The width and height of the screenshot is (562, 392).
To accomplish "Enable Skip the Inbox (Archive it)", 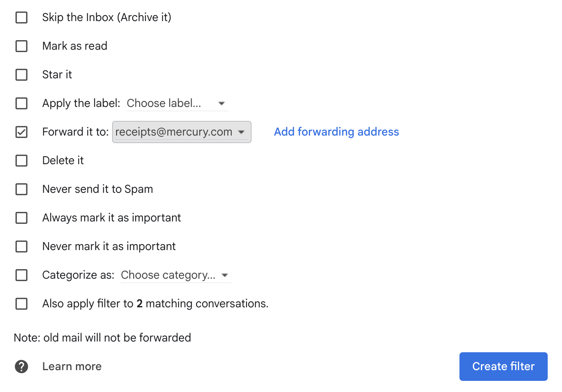I will pos(21,17).
